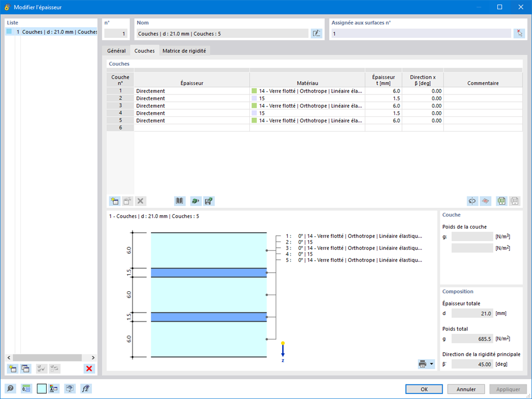The image size is (532, 399).
Task: Click the red surface plane icon
Action: pos(486,201)
